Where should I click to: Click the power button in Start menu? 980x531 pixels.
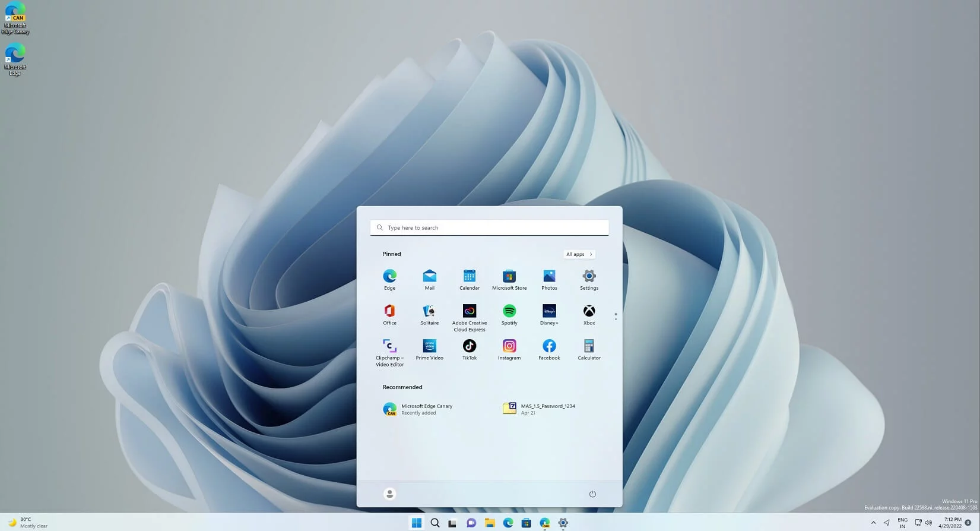coord(592,494)
